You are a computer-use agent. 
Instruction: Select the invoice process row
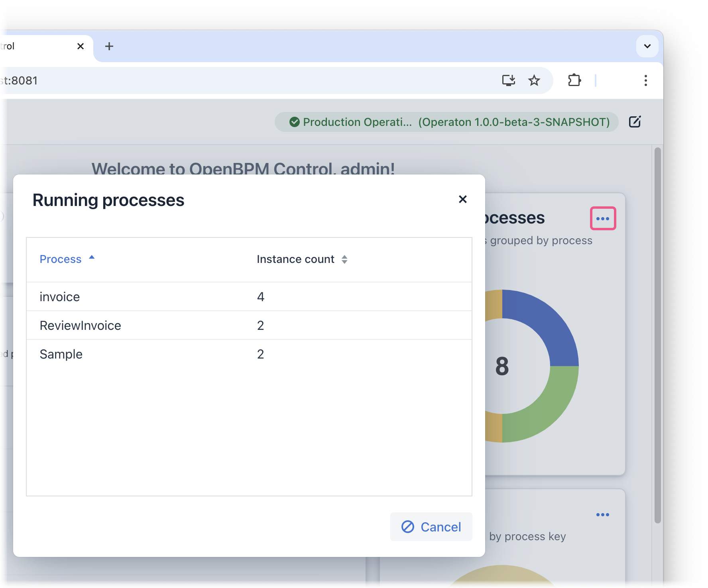[x=249, y=297]
